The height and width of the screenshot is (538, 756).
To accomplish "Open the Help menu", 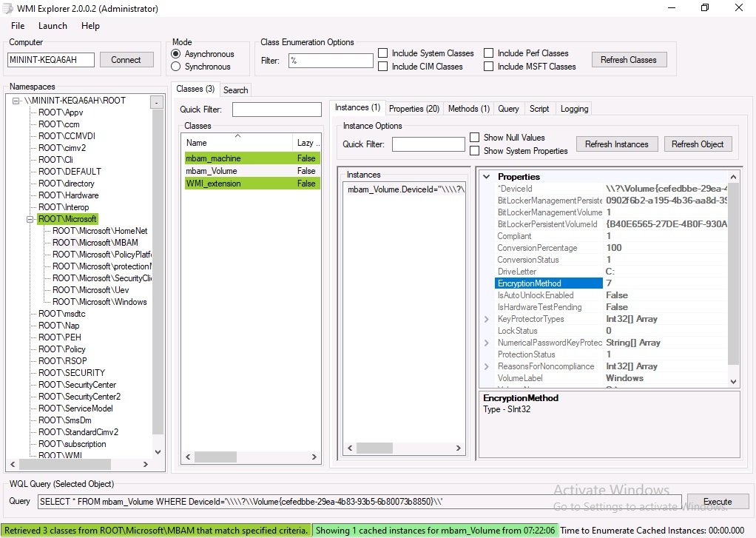I will pos(90,26).
